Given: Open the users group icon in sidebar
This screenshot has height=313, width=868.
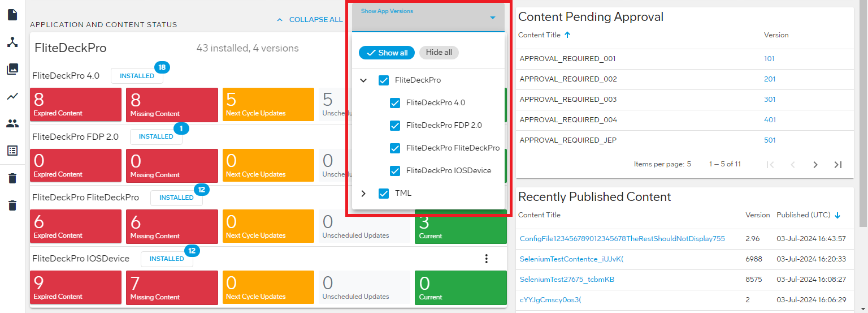Looking at the screenshot, I should click(x=12, y=123).
